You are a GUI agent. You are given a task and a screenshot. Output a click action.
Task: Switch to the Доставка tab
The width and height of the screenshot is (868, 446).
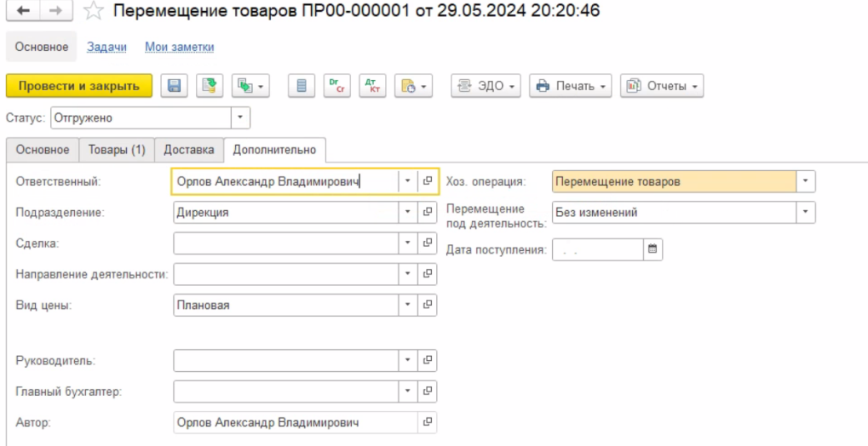pos(189,150)
